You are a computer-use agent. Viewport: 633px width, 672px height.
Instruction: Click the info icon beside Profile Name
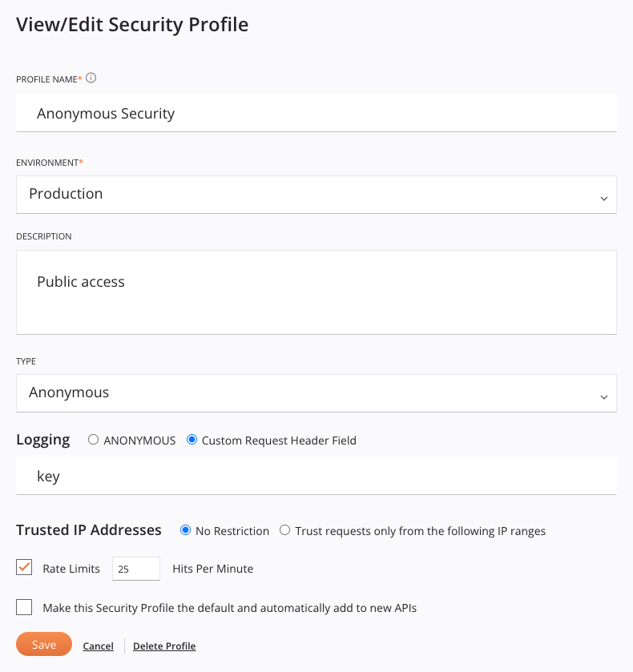[91, 78]
